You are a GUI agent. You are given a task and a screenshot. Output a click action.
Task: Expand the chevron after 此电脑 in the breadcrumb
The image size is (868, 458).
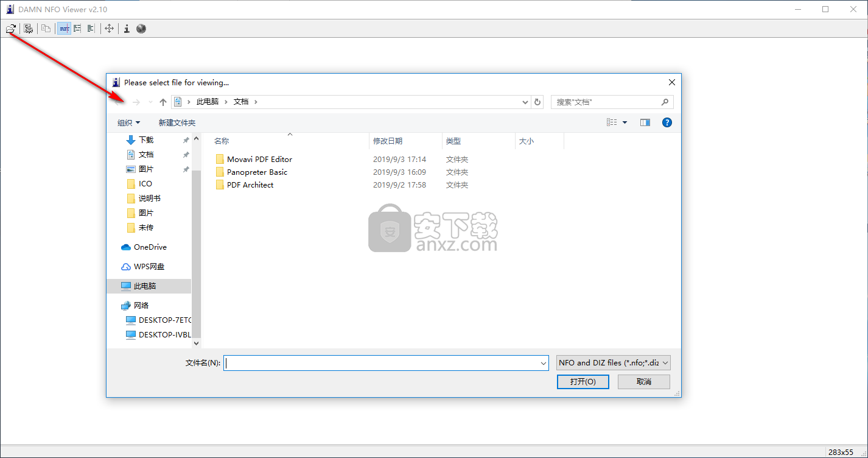(226, 102)
